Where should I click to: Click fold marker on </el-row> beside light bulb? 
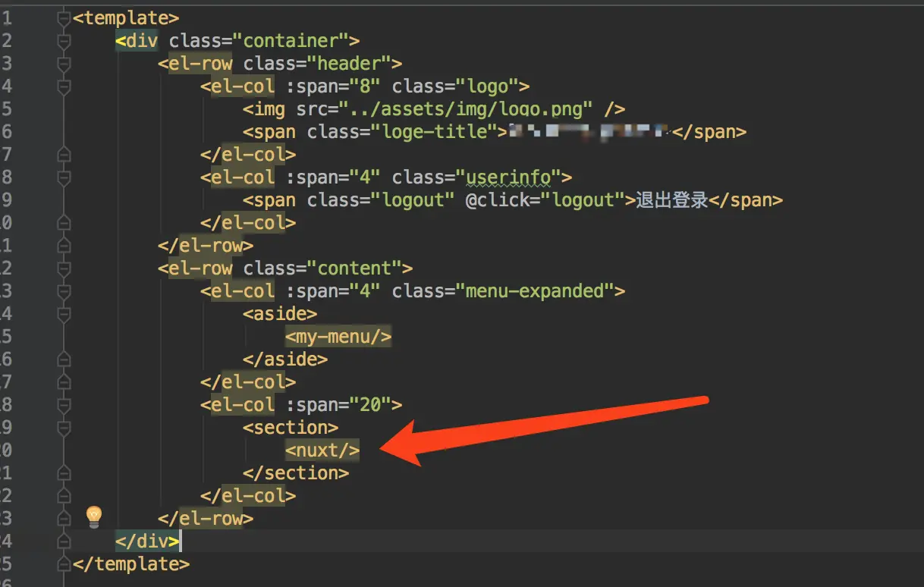tap(64, 519)
